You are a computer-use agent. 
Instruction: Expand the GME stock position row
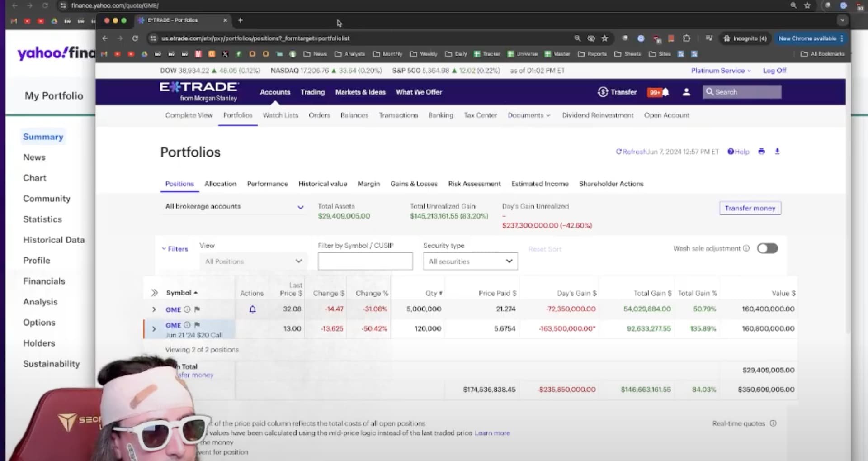coord(154,309)
